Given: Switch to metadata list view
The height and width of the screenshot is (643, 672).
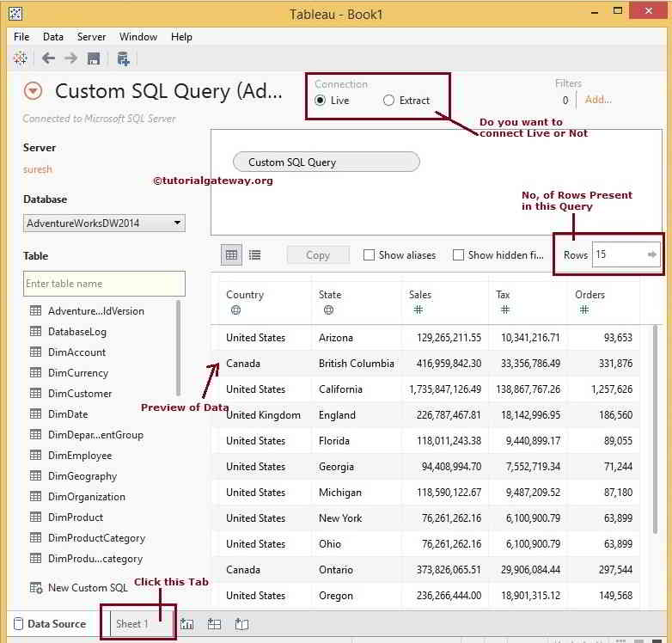Looking at the screenshot, I should (x=255, y=255).
